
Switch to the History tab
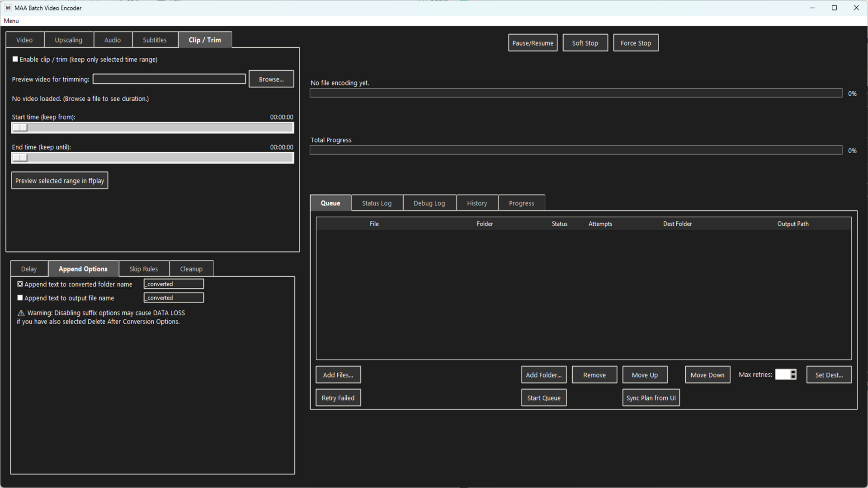477,203
